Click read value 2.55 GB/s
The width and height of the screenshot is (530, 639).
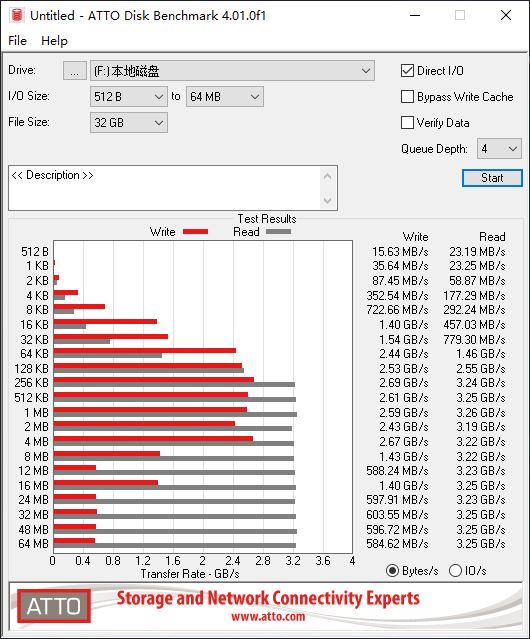tap(481, 368)
